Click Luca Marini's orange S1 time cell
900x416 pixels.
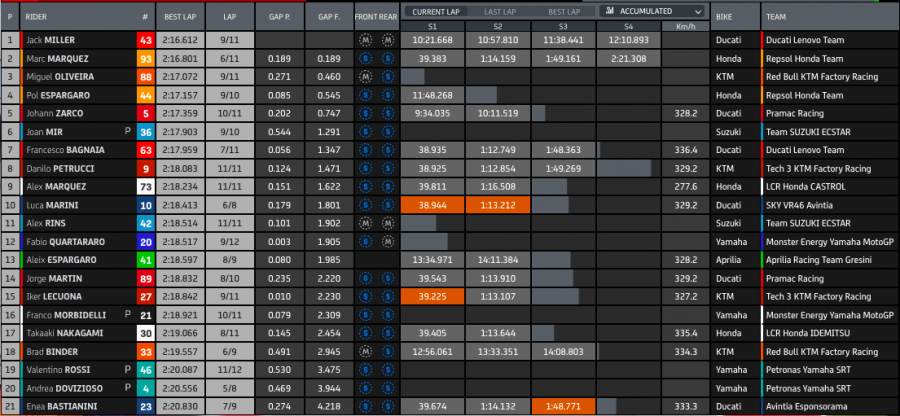click(432, 205)
